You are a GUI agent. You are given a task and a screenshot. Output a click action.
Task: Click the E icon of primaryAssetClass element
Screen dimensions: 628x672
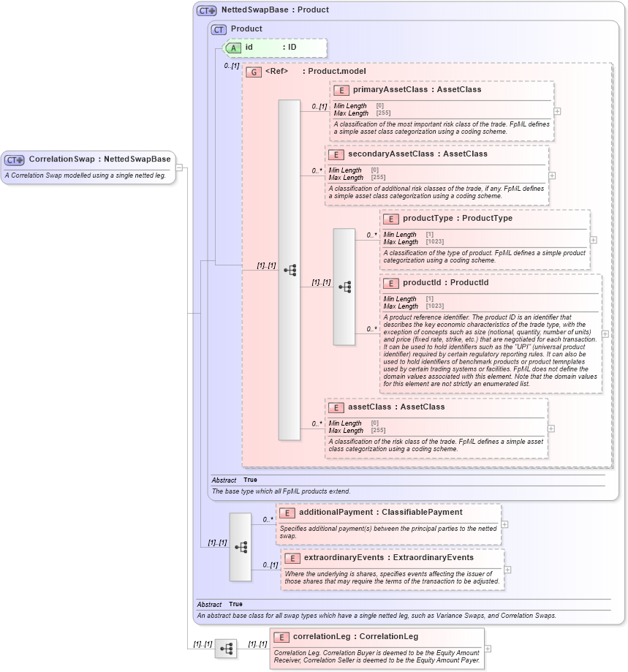(x=341, y=89)
